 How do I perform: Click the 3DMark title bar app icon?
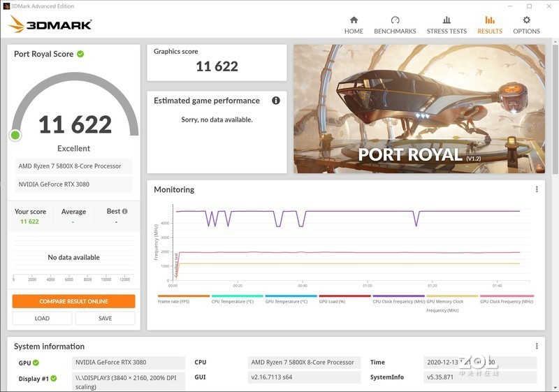[6, 6]
